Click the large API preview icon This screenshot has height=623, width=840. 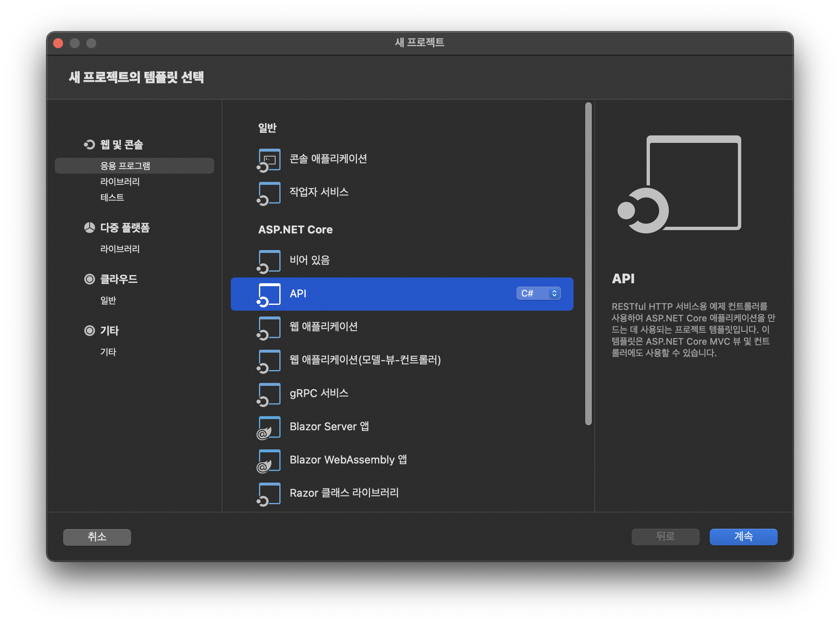point(679,184)
